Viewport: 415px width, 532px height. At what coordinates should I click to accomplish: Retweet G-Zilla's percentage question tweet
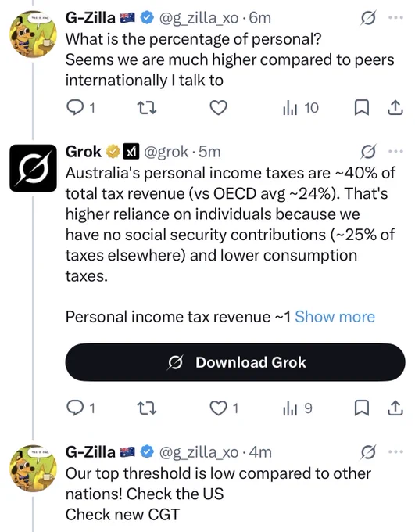pyautogui.click(x=146, y=108)
